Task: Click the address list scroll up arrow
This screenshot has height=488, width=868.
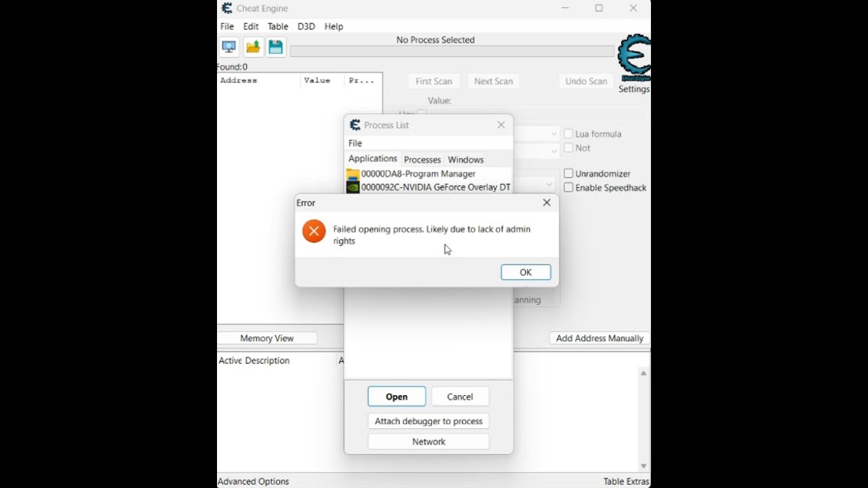Action: 644,373
